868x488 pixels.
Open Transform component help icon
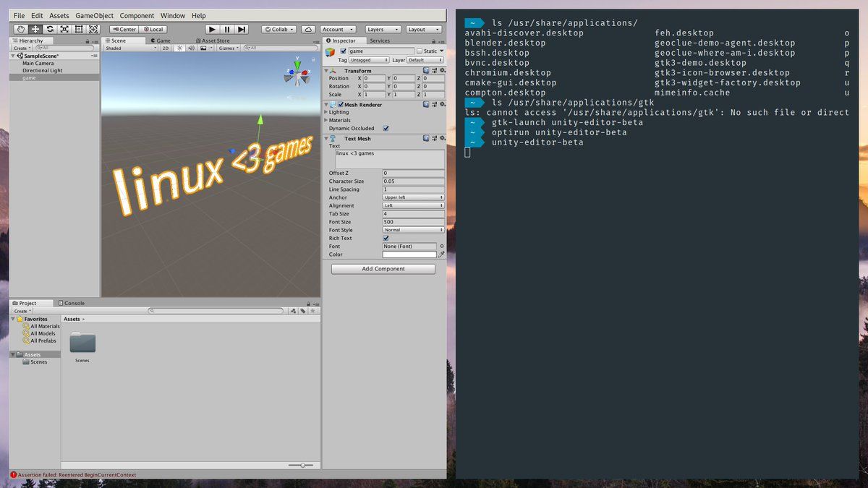pyautogui.click(x=426, y=71)
